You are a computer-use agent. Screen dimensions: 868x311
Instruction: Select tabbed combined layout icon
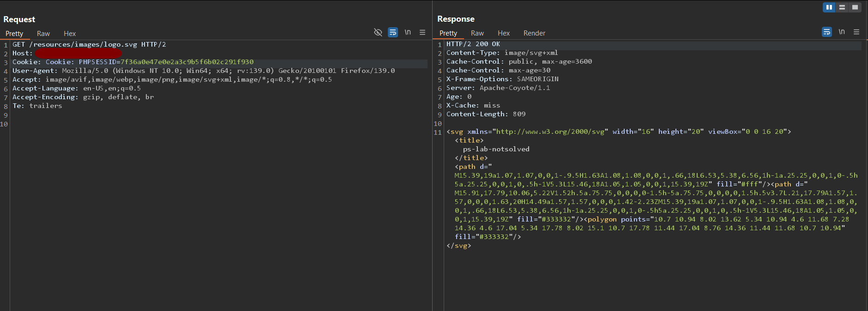coord(855,7)
